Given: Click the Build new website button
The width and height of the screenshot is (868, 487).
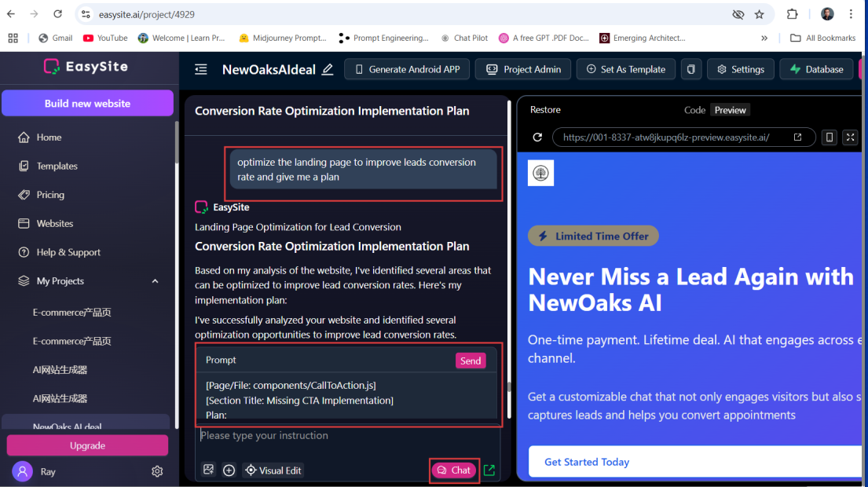Looking at the screenshot, I should [x=87, y=103].
